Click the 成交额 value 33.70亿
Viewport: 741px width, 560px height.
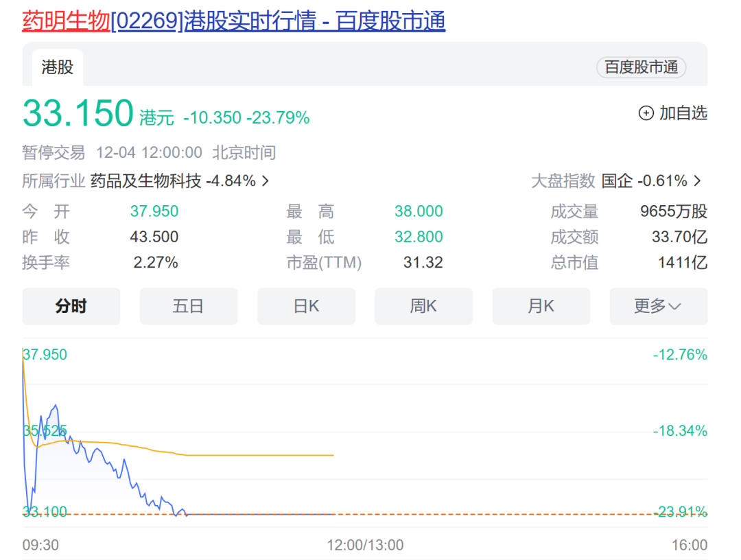click(679, 236)
